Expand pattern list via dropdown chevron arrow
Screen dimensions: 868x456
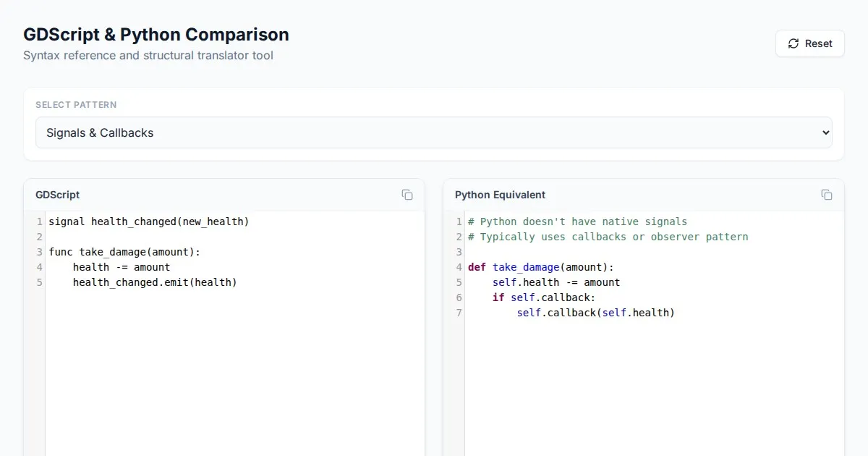tap(826, 132)
